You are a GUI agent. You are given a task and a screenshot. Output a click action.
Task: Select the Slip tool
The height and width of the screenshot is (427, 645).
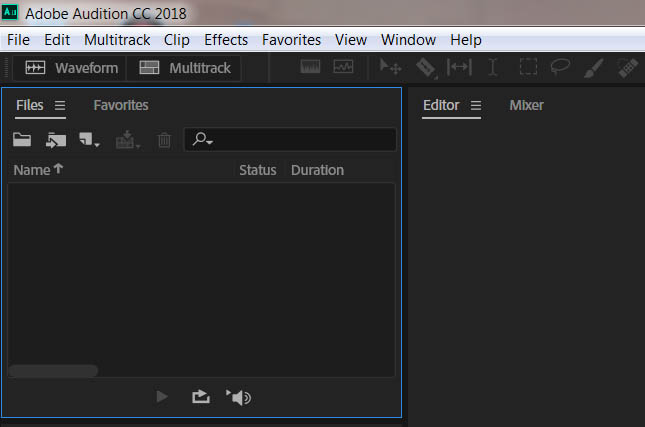pyautogui.click(x=459, y=68)
